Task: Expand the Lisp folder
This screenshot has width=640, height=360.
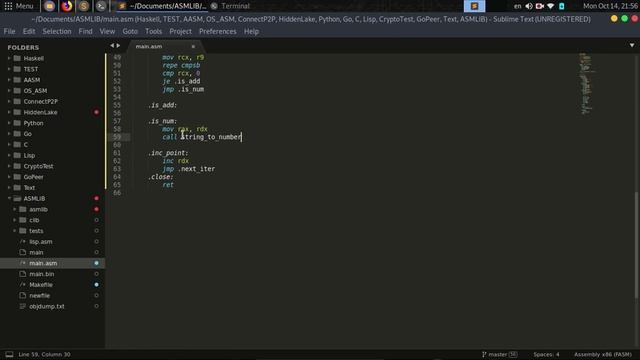Action: click(9, 156)
